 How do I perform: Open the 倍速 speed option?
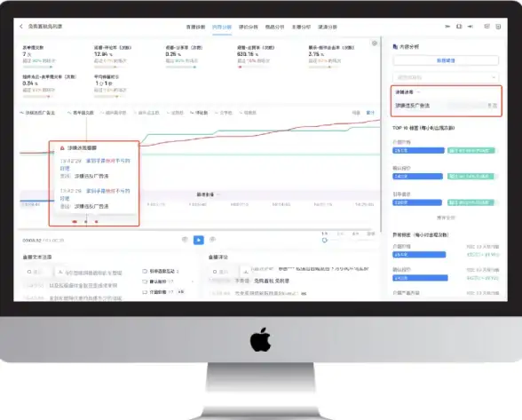click(370, 234)
